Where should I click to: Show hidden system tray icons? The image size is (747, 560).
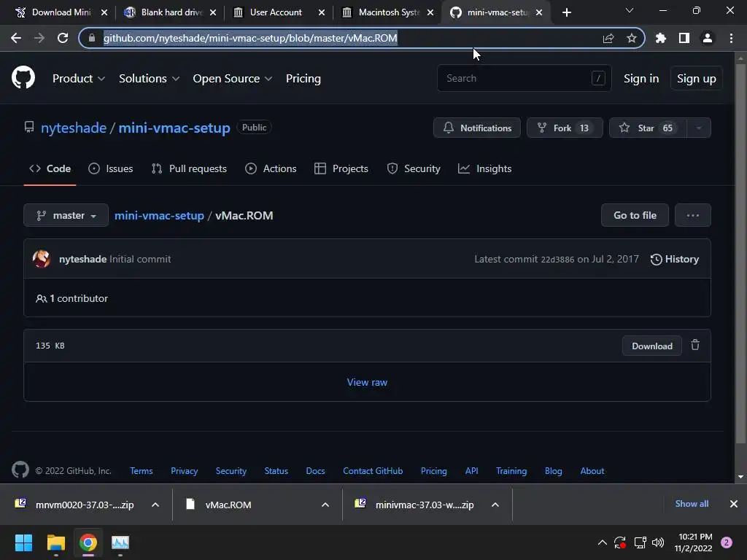point(602,542)
